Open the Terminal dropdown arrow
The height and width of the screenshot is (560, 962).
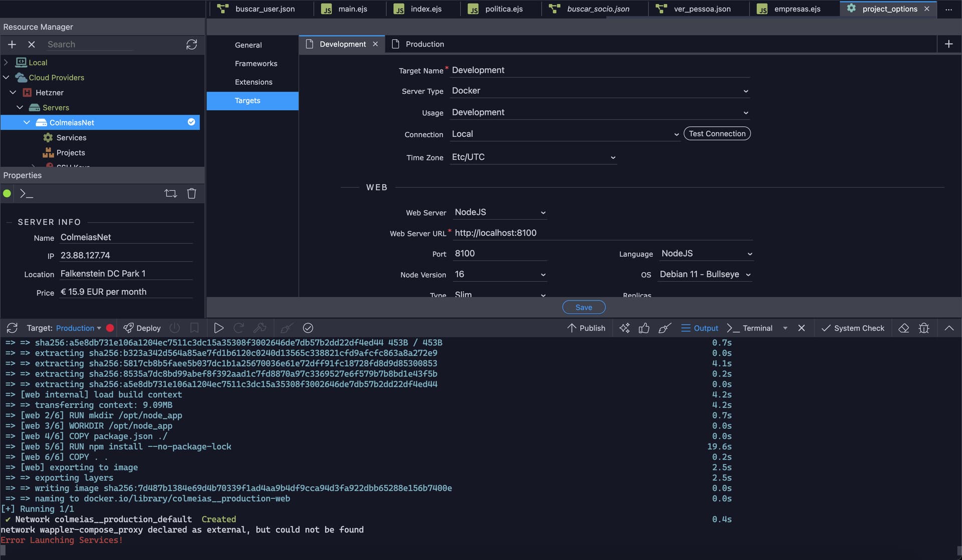pos(785,328)
